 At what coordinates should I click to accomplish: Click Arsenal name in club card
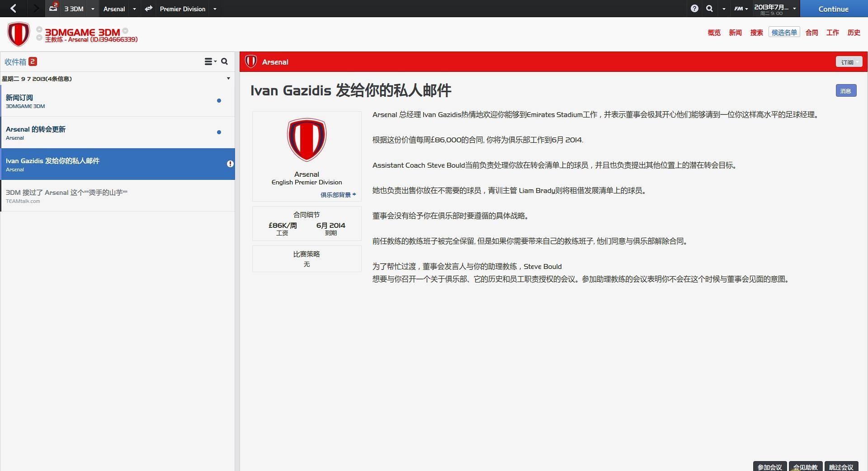(x=307, y=174)
